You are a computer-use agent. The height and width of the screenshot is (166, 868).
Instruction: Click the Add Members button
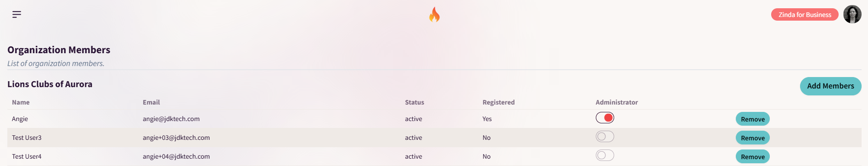830,86
